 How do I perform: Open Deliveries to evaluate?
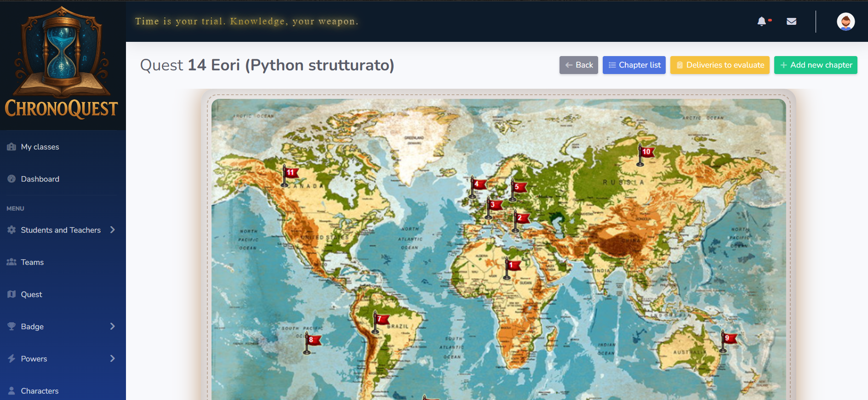click(x=720, y=65)
